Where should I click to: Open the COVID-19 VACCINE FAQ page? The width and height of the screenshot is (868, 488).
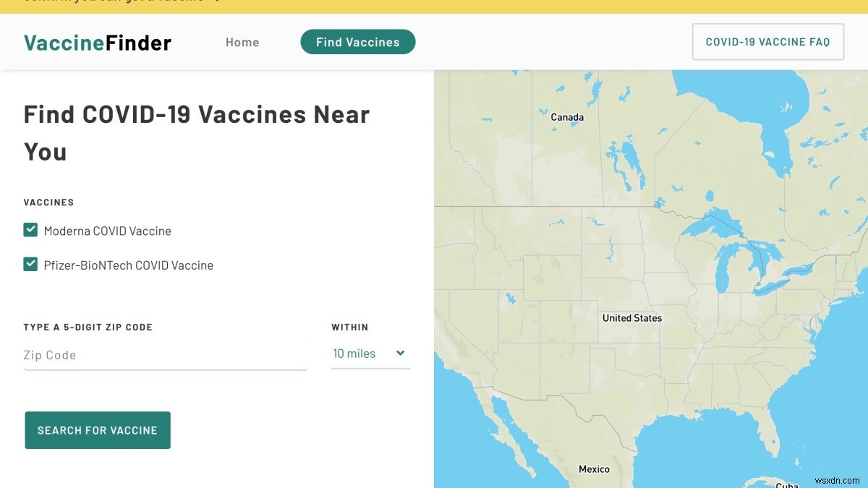point(767,41)
